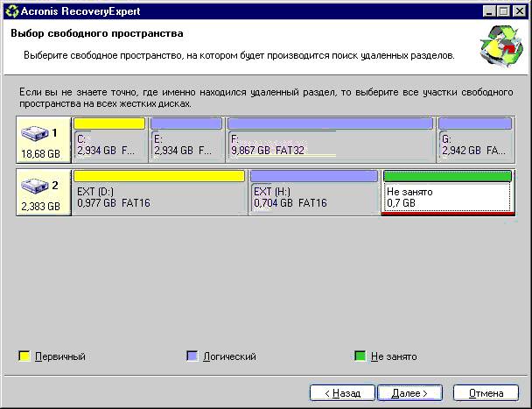Select the EXT (D:) 0,977 GB partition

coord(158,197)
